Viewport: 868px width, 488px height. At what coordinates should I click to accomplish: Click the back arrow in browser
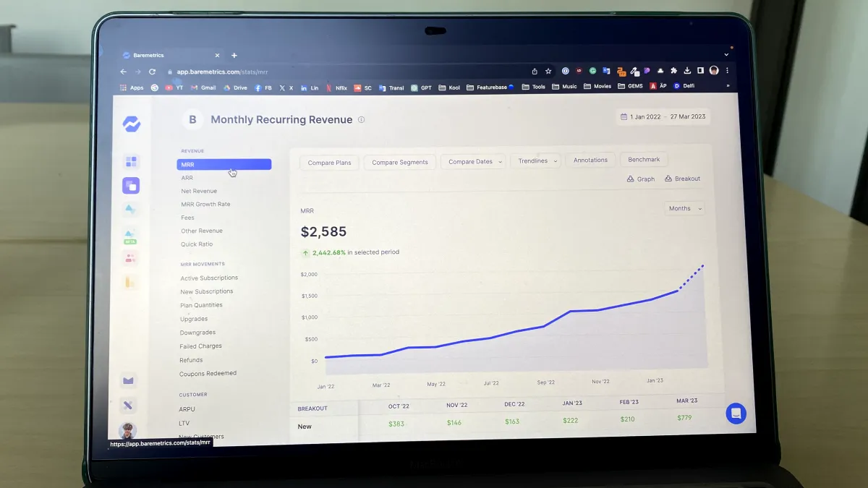(123, 72)
